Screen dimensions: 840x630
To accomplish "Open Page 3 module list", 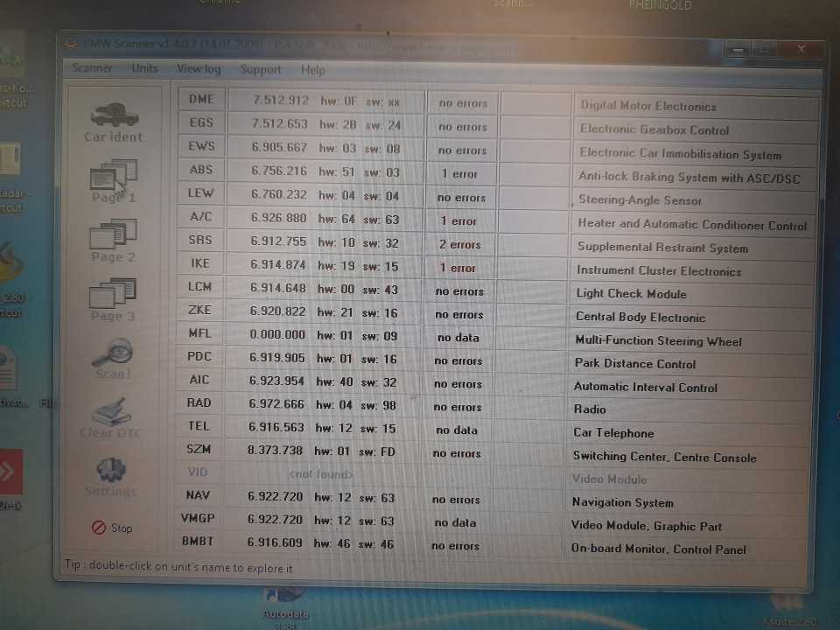I will tap(114, 297).
